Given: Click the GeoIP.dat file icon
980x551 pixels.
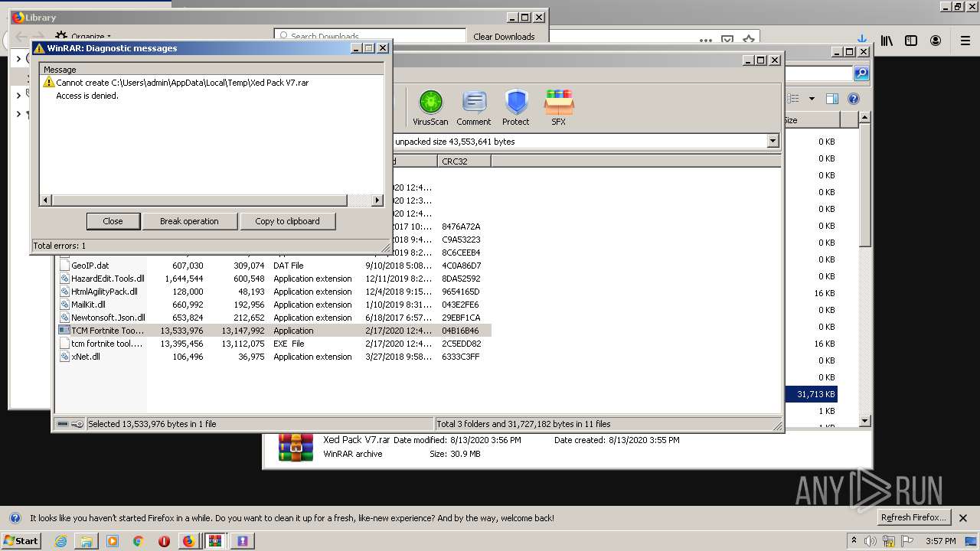Looking at the screenshot, I should tap(65, 266).
